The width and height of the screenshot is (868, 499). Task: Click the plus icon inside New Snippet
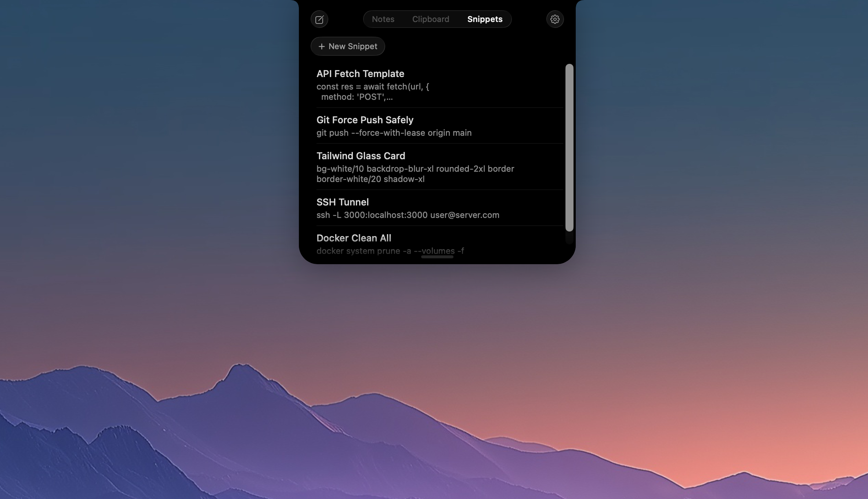point(321,46)
